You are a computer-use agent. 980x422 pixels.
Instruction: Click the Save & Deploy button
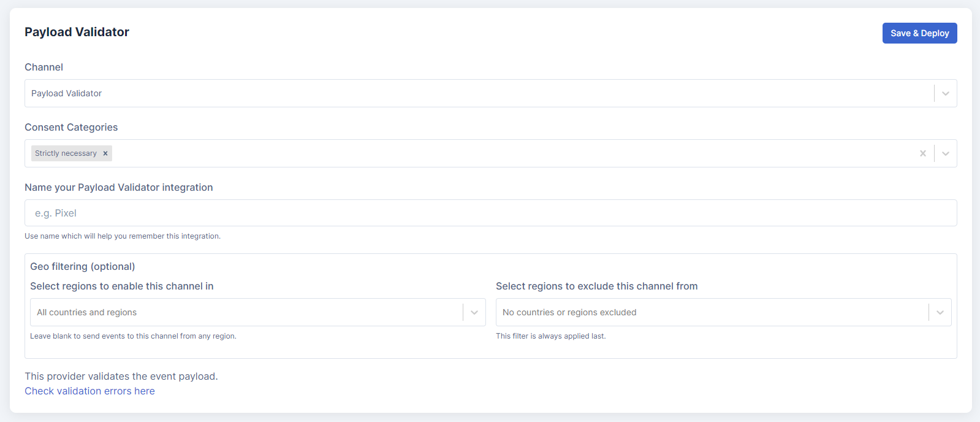(919, 33)
